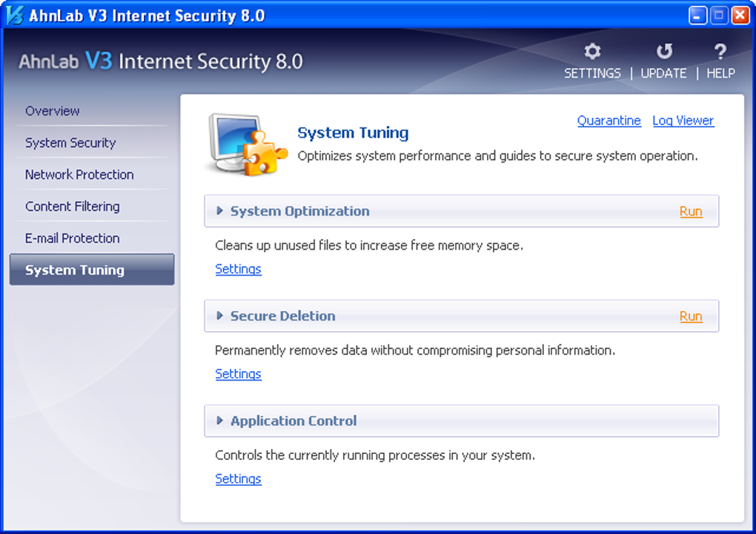Click the Update refresh arrow icon
Image resolution: width=756 pixels, height=534 pixels.
point(664,52)
